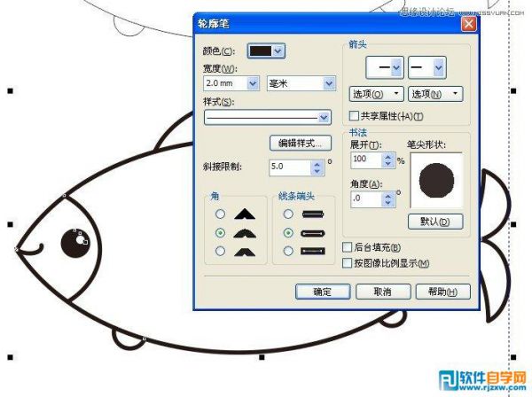The width and height of the screenshot is (532, 397).
Task: Increase the 展开 stretch value
Action: 388,157
